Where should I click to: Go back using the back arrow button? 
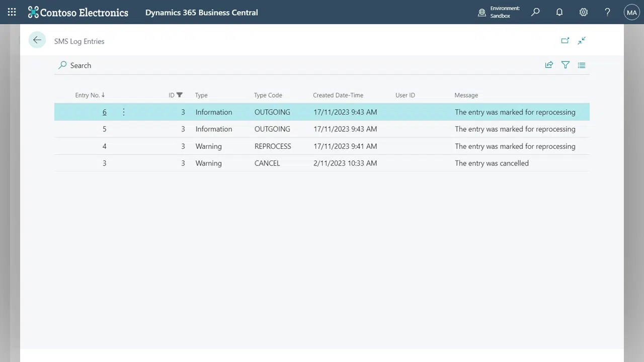coord(37,40)
